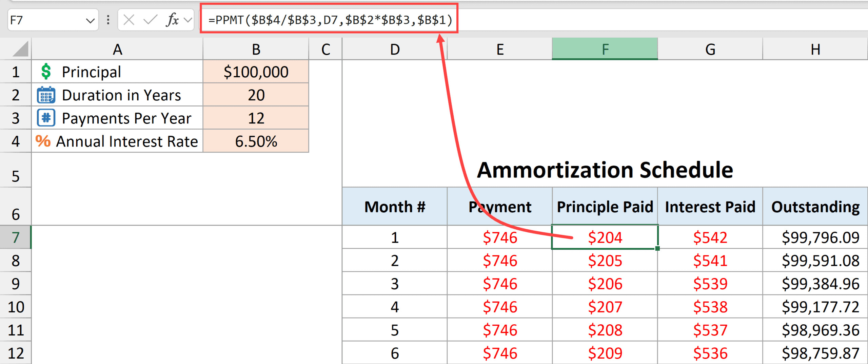Select the Principle Paid header cell
This screenshot has height=364, width=868.
(605, 207)
